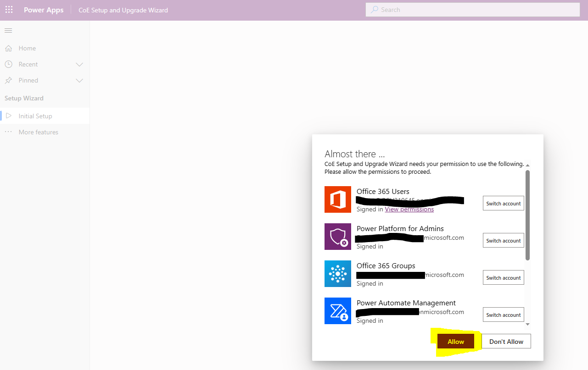Image resolution: width=588 pixels, height=370 pixels.
Task: Click the Power Platform for Admins shield icon
Action: [x=338, y=237]
